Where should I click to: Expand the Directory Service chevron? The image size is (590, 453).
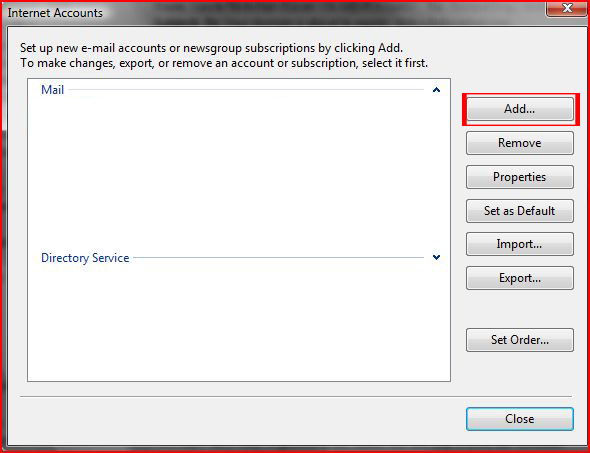point(436,257)
